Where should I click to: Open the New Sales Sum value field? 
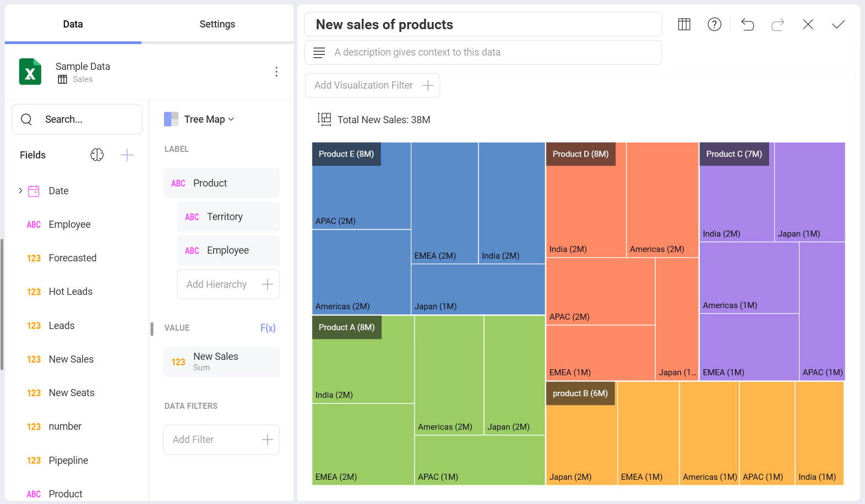click(221, 361)
